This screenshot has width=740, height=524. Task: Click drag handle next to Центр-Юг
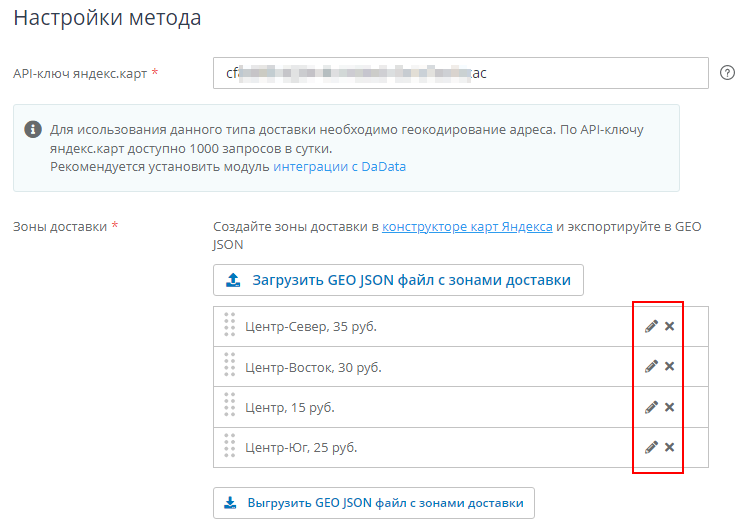coord(229,447)
